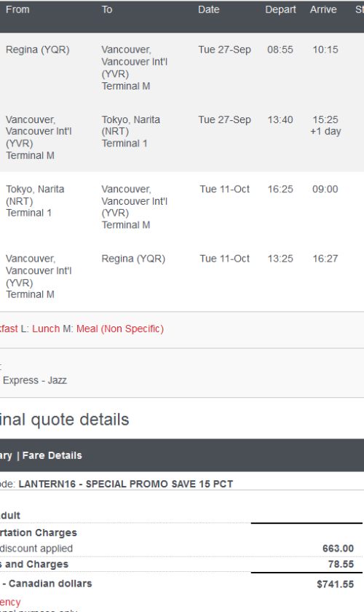Click the Express - Jazz operator text
364x612 pixels.
(x=35, y=380)
